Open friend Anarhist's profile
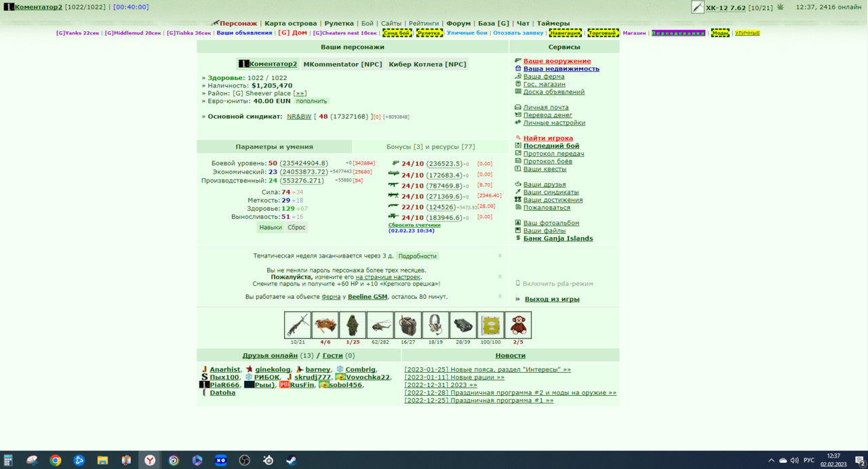Viewport: 868px width, 469px height. [x=224, y=369]
